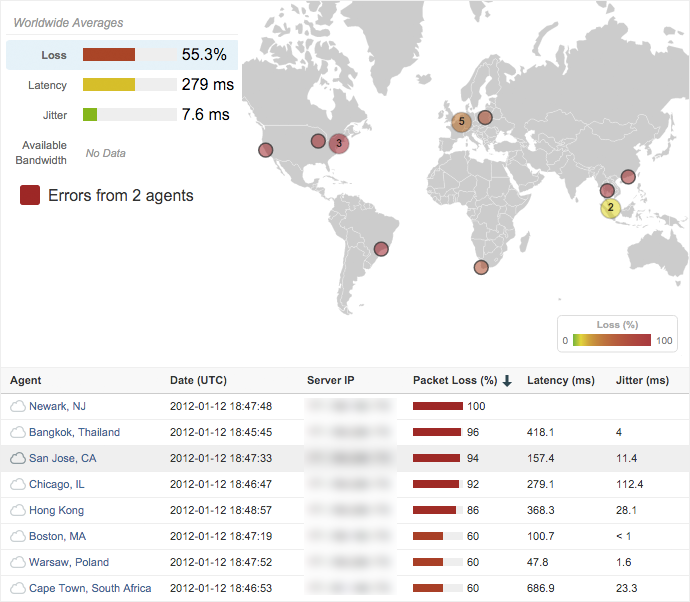Click the Cape Town marker on the map
Image resolution: width=690 pixels, height=602 pixels.
[x=481, y=267]
